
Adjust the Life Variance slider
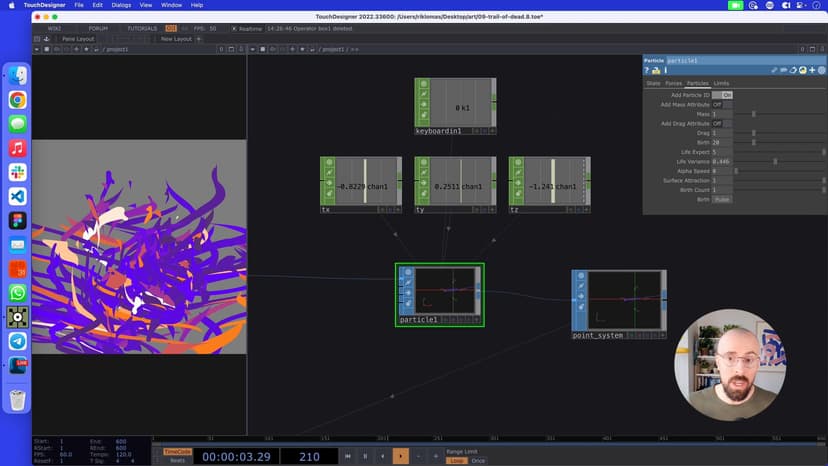[x=775, y=161]
